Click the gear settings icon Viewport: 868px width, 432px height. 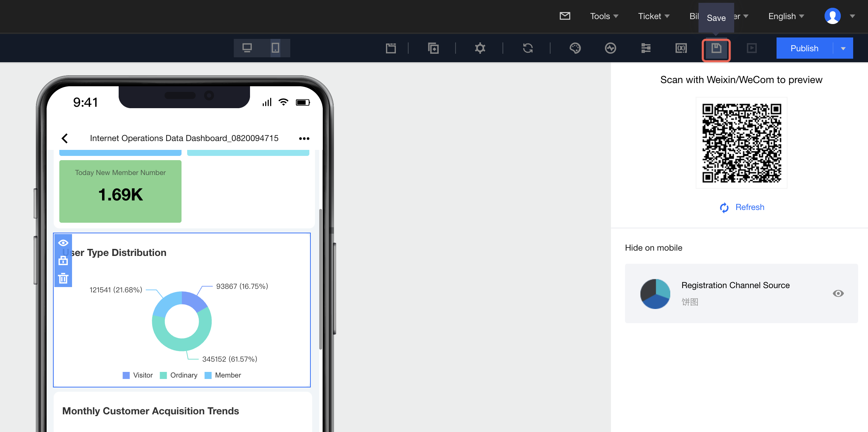click(x=480, y=48)
